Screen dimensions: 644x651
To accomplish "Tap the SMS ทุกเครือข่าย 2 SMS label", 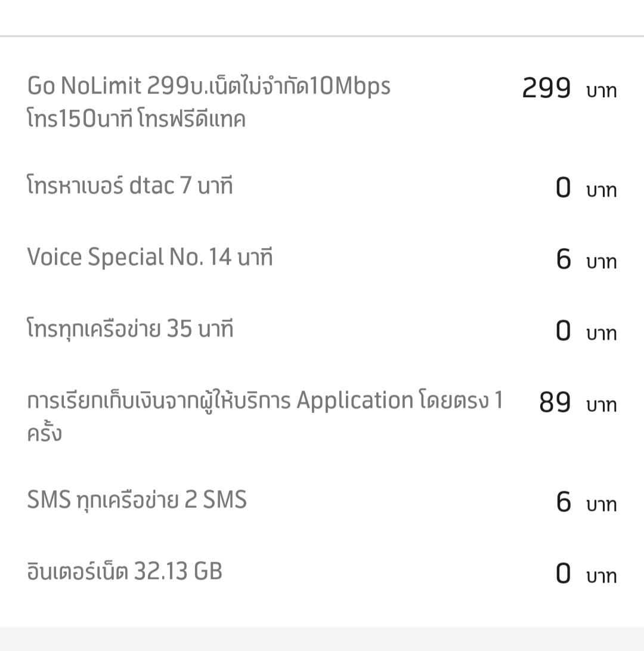I will (137, 500).
